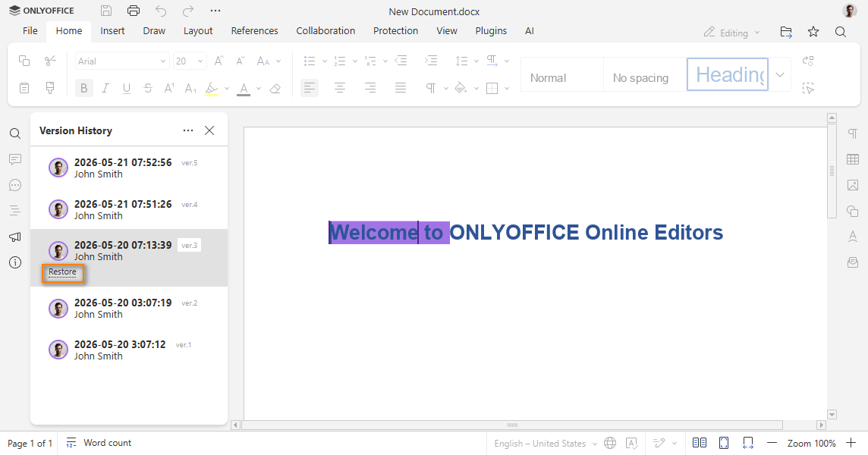Toggle Italic formatting
Screen dimensions: 868x455
(105, 88)
